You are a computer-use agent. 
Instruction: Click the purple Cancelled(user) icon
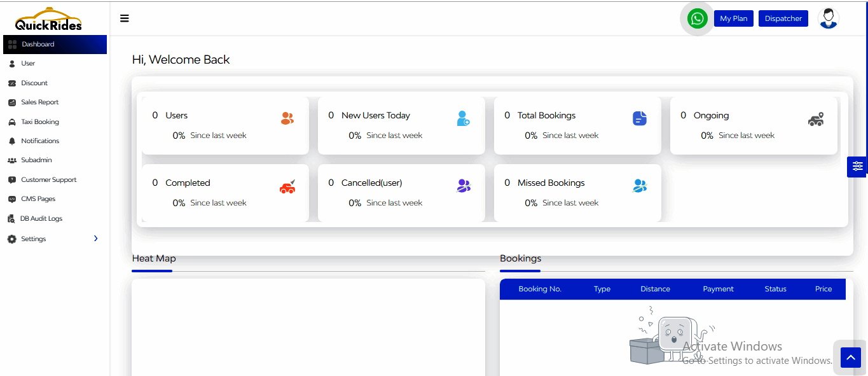pos(464,186)
